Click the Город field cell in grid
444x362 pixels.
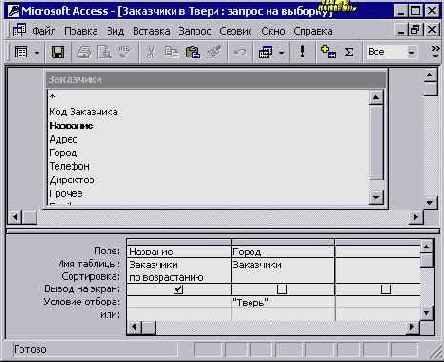tap(283, 252)
